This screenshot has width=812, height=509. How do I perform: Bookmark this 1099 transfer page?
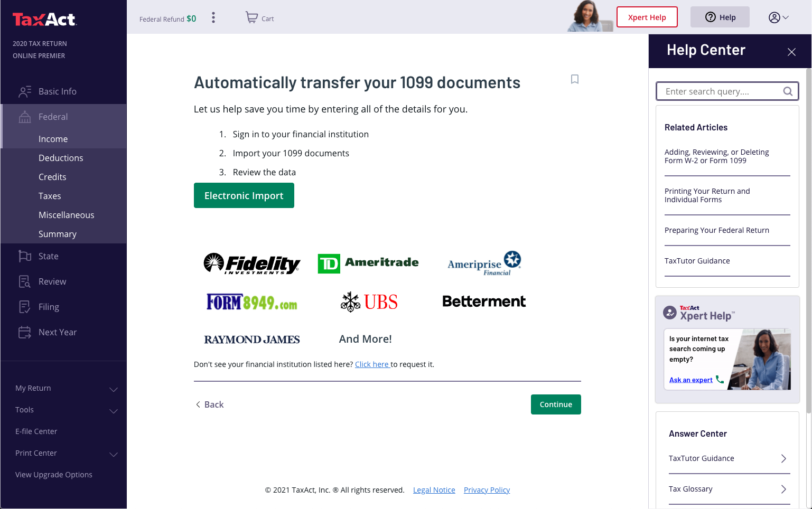575,79
